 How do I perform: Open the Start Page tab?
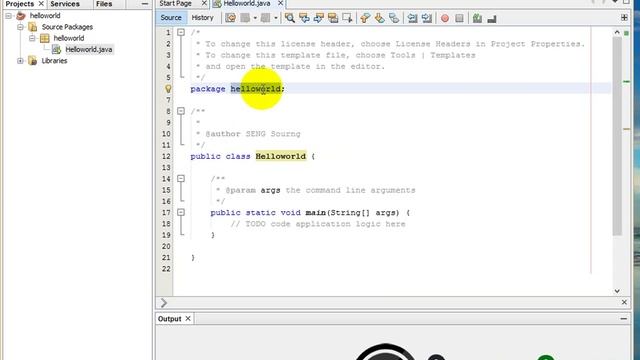click(176, 3)
